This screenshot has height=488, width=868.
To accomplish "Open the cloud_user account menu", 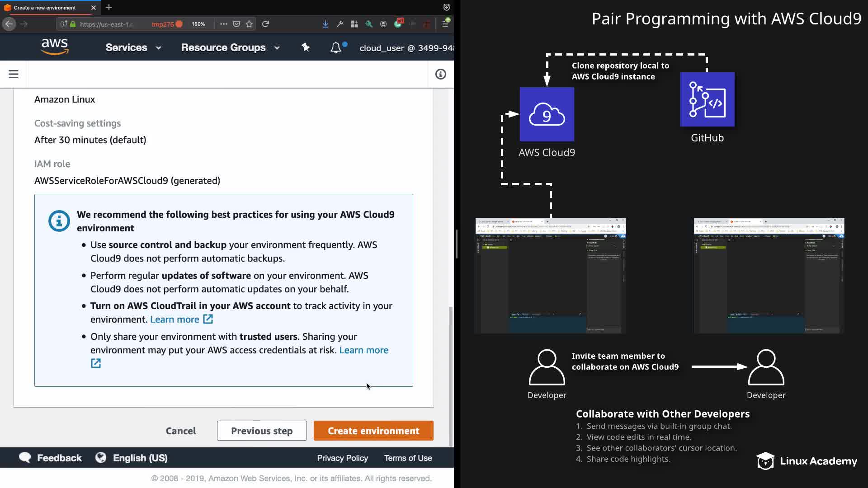I will [x=406, y=48].
